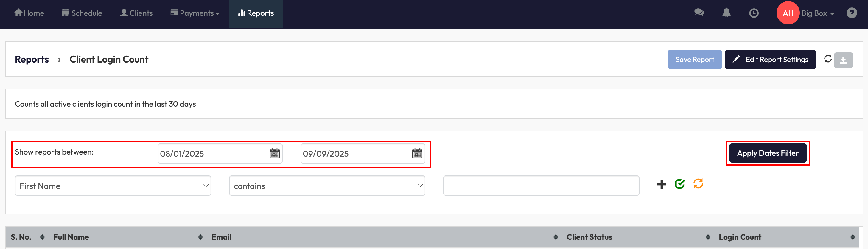Open the chat messages icon
868x249 pixels.
[x=699, y=13]
